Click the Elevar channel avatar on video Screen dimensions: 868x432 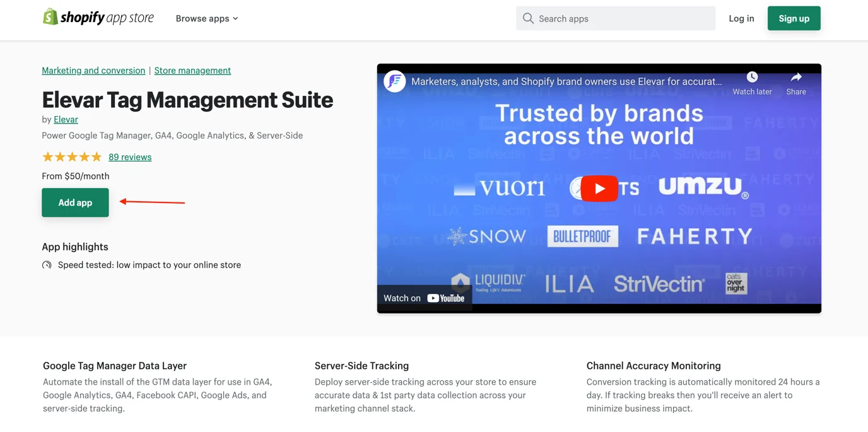[x=395, y=81]
